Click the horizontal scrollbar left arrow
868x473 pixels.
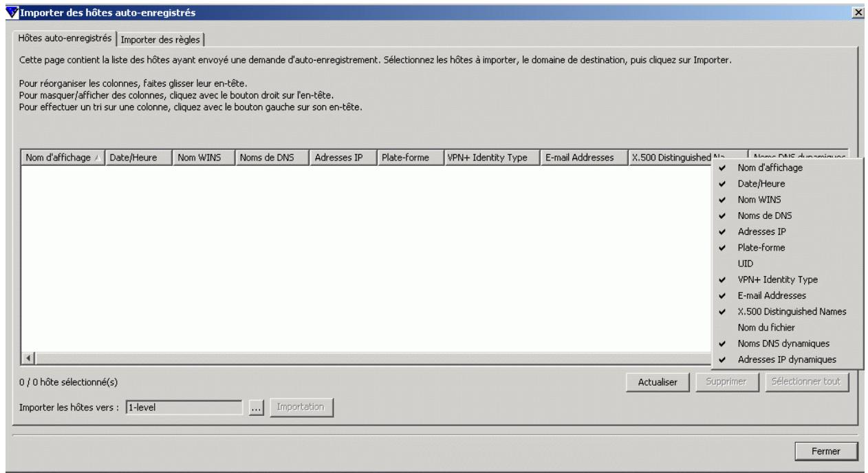coord(28,359)
